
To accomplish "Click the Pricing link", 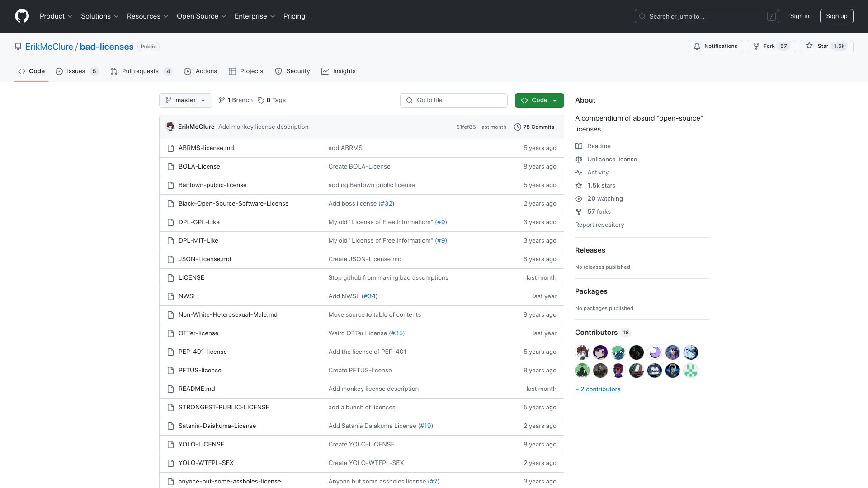I will pyautogui.click(x=294, y=16).
